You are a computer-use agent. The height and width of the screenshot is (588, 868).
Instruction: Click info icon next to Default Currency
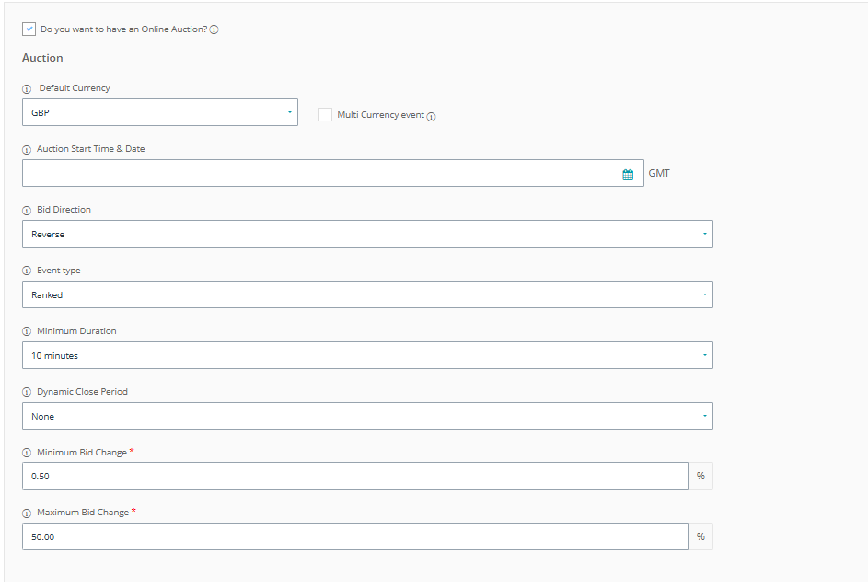pyautogui.click(x=27, y=88)
